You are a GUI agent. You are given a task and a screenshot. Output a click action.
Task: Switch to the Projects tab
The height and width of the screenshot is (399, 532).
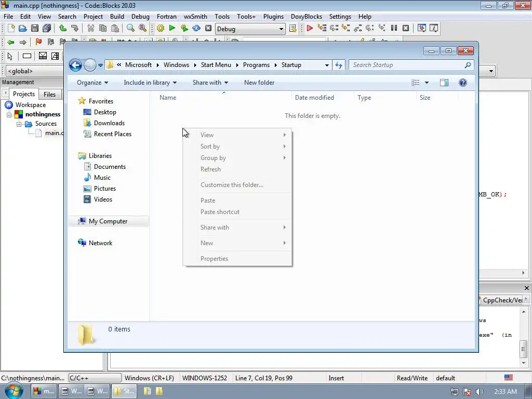click(x=24, y=94)
